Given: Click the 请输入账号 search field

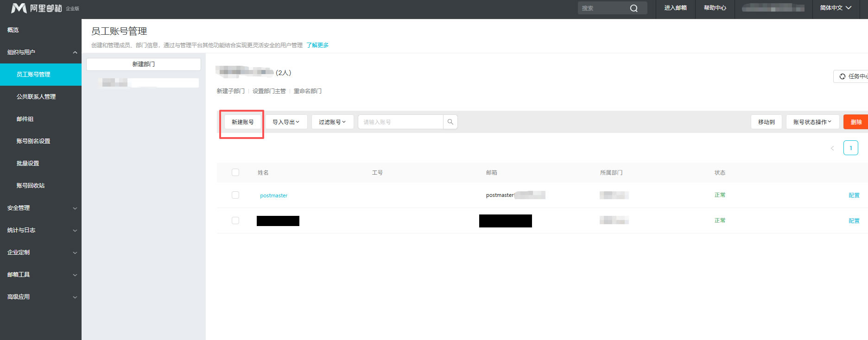Looking at the screenshot, I should (x=400, y=122).
